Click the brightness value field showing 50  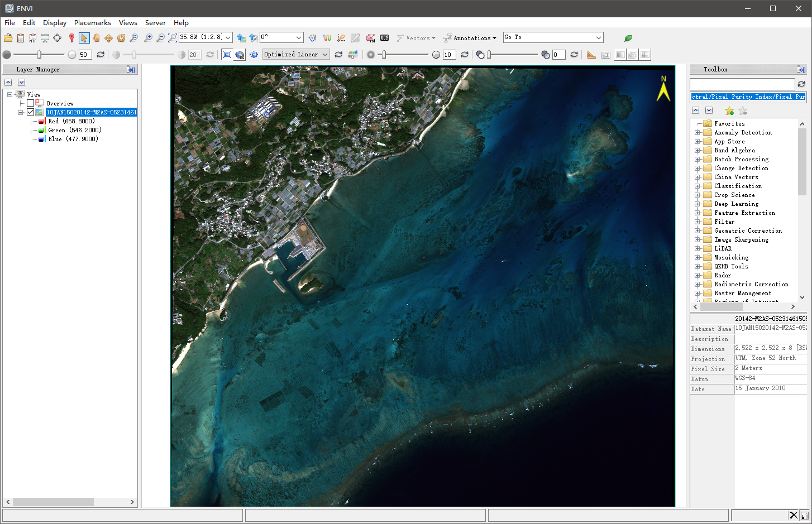[85, 55]
